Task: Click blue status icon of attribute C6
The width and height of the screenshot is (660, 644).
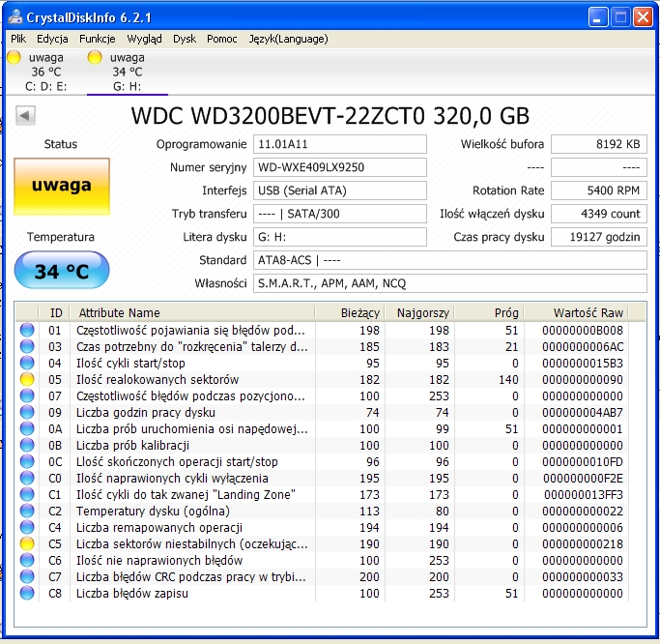Action: pos(27,560)
